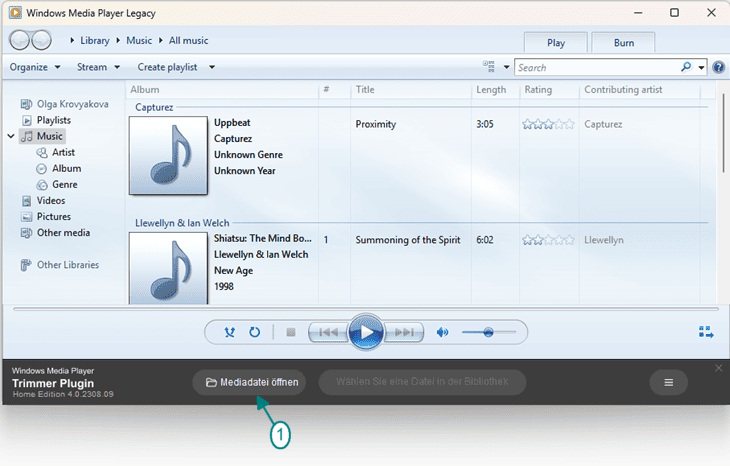Click Create playlist
The image size is (730, 466).
point(167,67)
